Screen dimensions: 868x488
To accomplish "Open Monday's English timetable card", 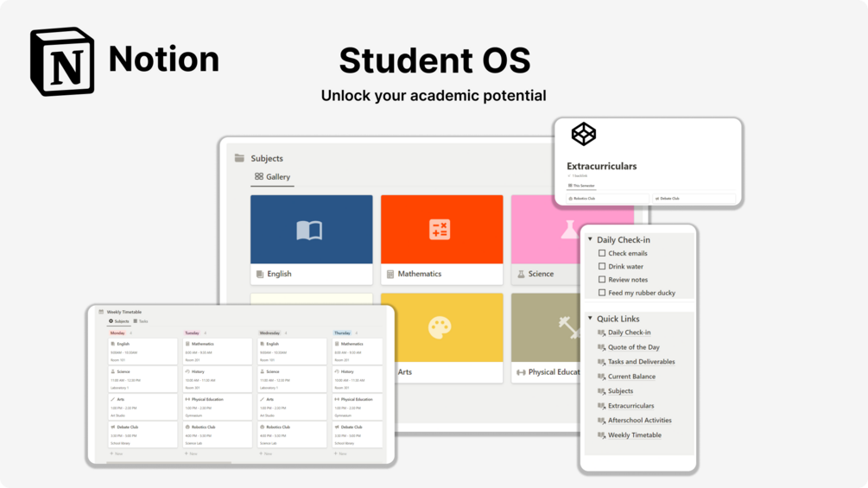I will [143, 352].
